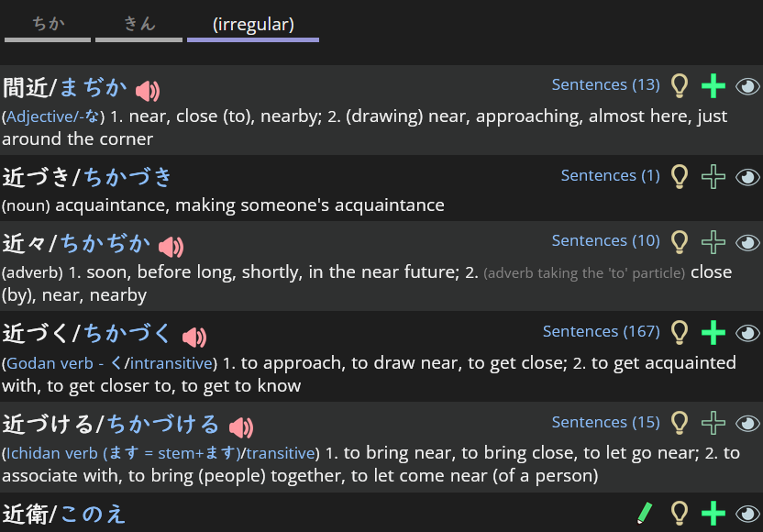763x532 pixels.
Task: Click the 近衛 このえ entry heading
Action: tap(64, 514)
